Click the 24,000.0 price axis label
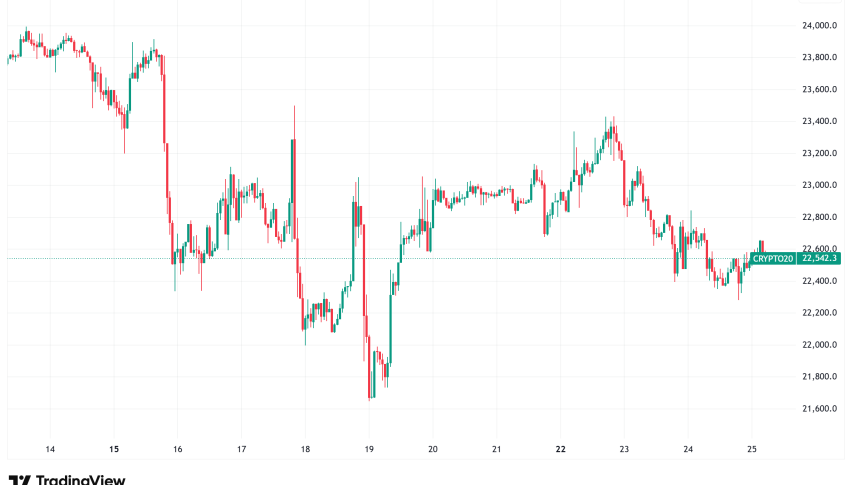The image size is (852, 485). (x=819, y=25)
